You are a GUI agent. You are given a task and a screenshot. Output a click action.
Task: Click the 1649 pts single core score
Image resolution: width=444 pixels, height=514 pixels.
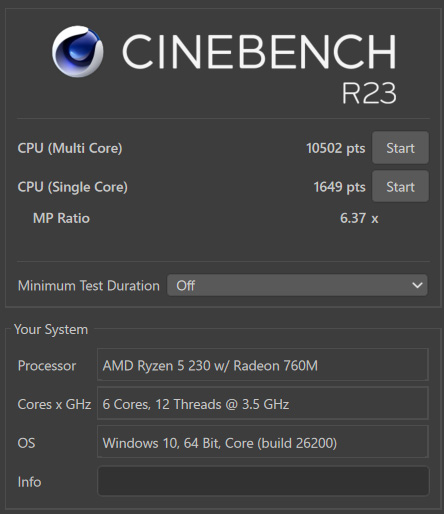click(339, 187)
